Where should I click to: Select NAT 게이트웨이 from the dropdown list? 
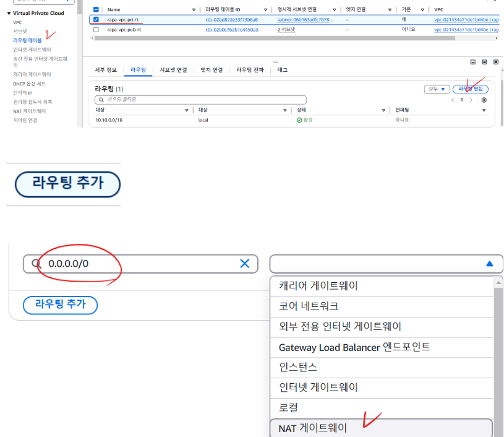point(382,428)
